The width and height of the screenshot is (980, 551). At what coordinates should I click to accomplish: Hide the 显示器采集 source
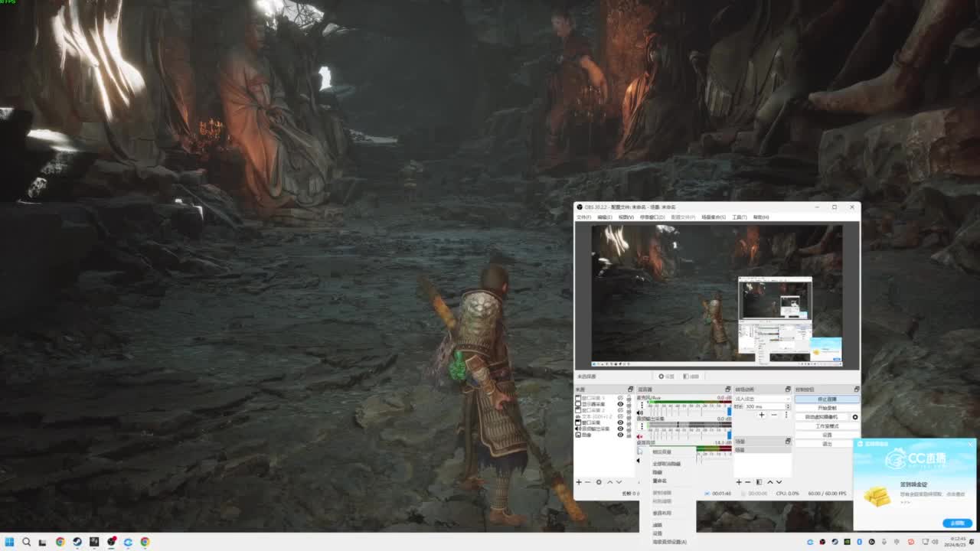click(x=620, y=404)
